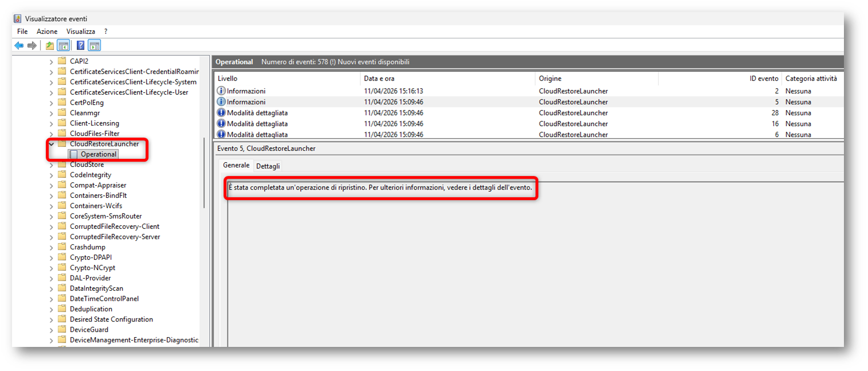
Task: Click the CodeIntegrity folder icon
Action: click(62, 175)
